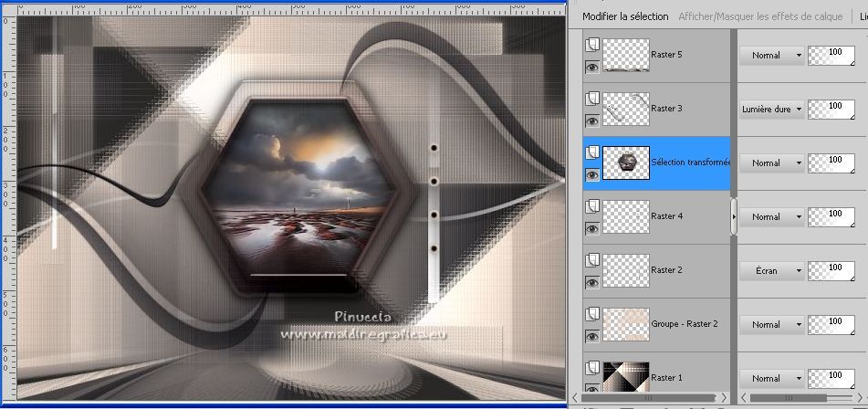Open the blend dropdown for Groupe - Raster 2
Image resolution: width=868 pixels, height=409 pixels.
(771, 325)
